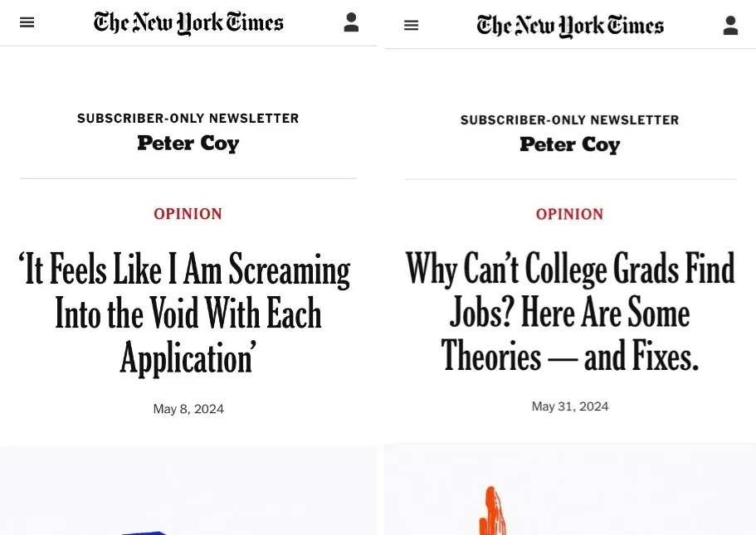Click divider line under Peter Coy, May 8 article
The height and width of the screenshot is (535, 756).
click(x=188, y=178)
